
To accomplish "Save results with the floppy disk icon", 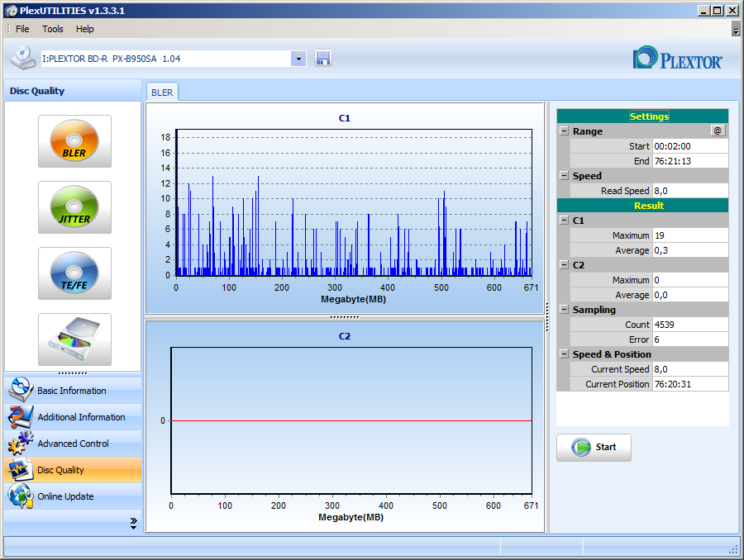I will click(x=323, y=59).
